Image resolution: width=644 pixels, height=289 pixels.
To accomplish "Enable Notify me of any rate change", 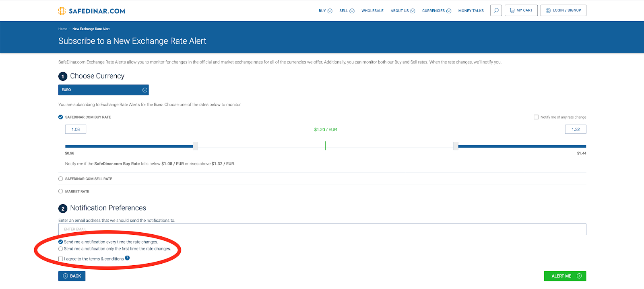I will coord(536,117).
